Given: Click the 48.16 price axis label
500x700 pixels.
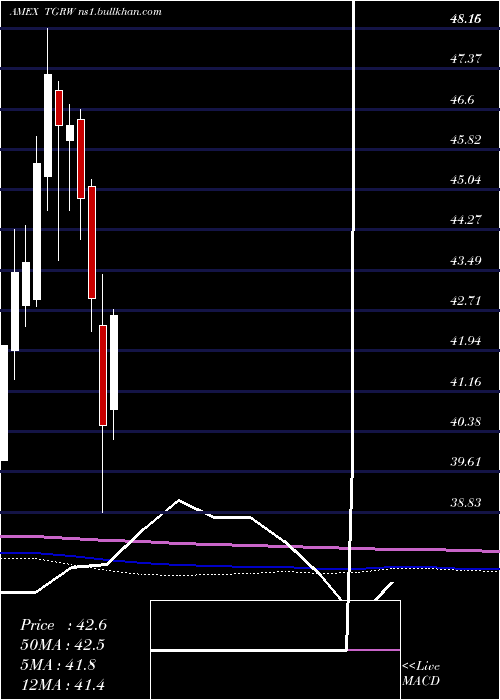Looking at the screenshot, I should tap(468, 20).
